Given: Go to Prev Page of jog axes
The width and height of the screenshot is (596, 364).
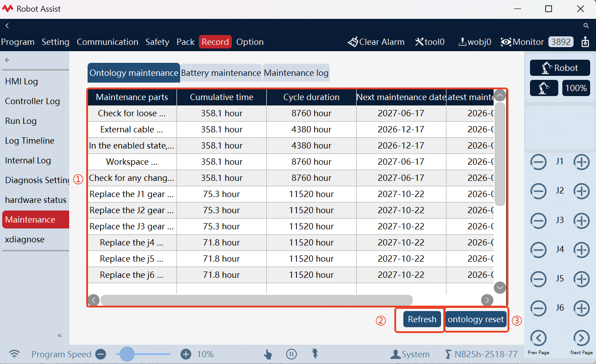Looking at the screenshot, I should [x=539, y=338].
